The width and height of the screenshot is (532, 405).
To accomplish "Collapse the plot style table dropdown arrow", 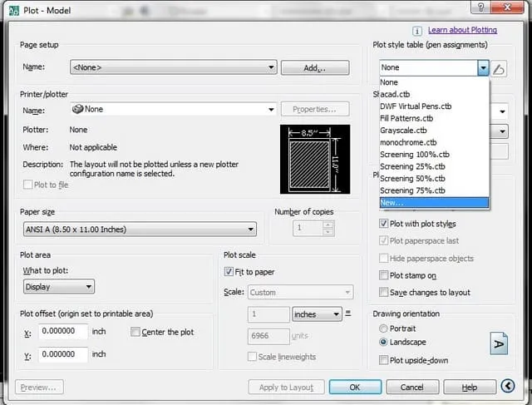I will click(483, 67).
